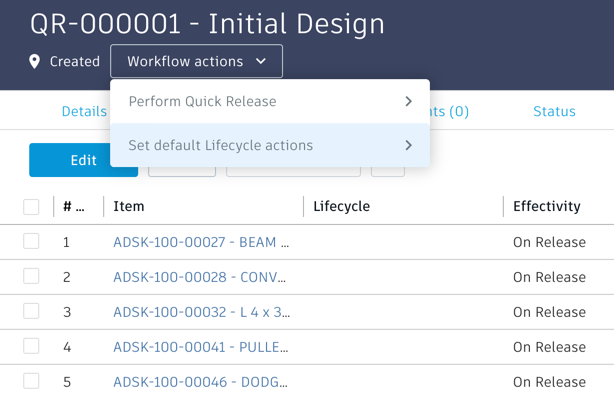This screenshot has width=614, height=397.
Task: Sort by the Item column header
Action: [x=129, y=206]
